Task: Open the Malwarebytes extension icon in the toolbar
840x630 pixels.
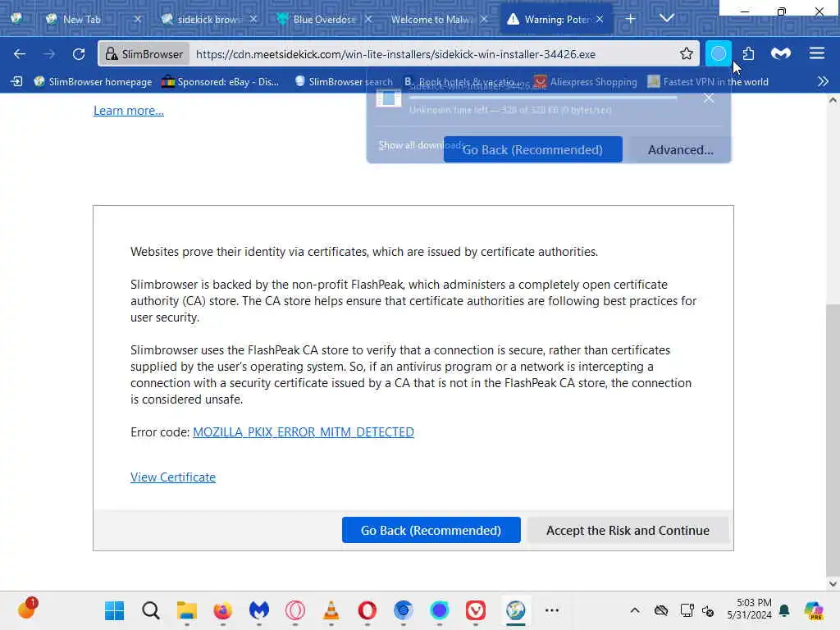Action: pos(781,53)
